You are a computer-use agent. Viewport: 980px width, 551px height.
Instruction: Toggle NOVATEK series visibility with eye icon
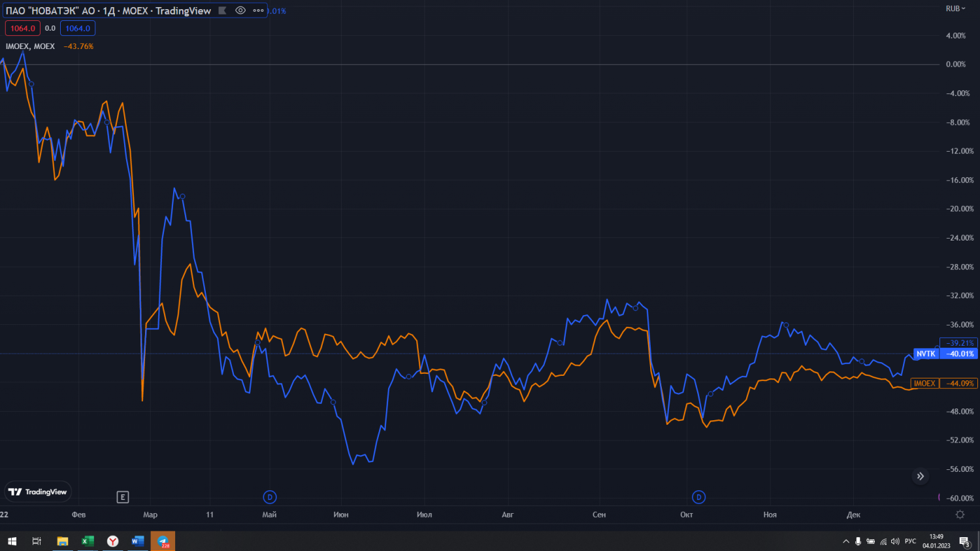[x=240, y=10]
